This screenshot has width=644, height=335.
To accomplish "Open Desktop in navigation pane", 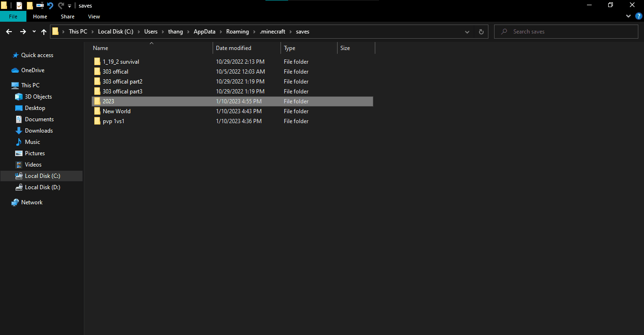I will tap(35, 108).
